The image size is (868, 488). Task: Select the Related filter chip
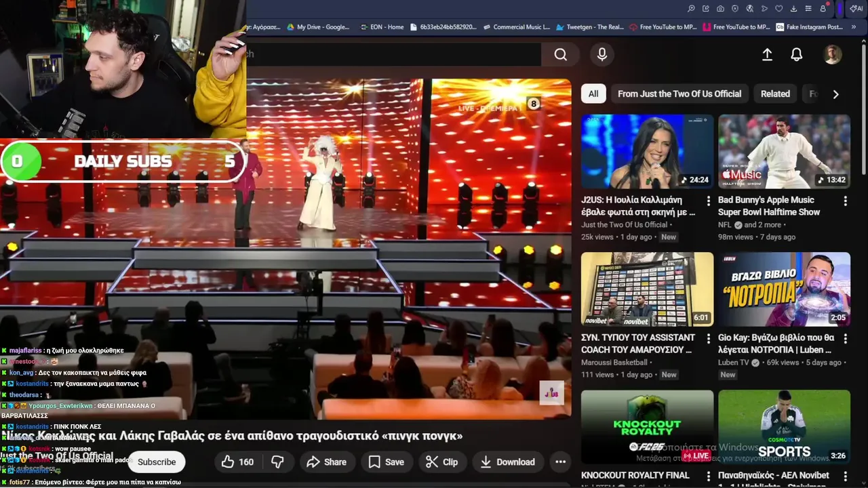click(x=775, y=94)
